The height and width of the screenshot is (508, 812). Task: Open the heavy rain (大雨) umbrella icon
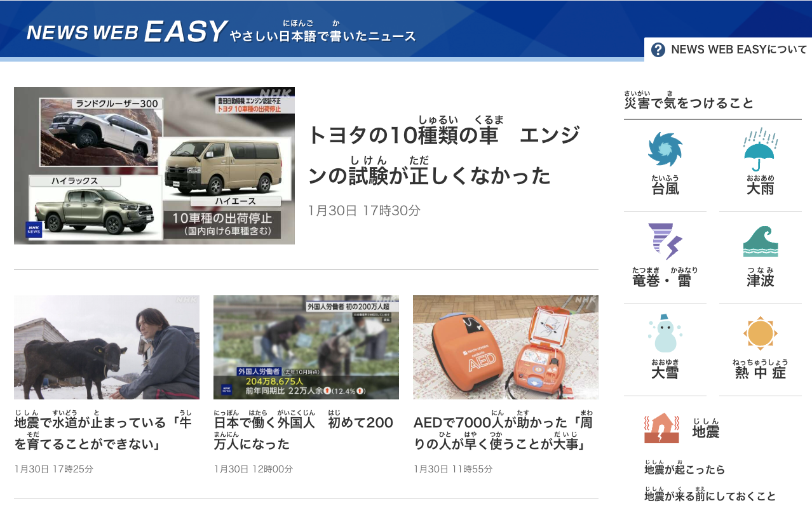(759, 147)
